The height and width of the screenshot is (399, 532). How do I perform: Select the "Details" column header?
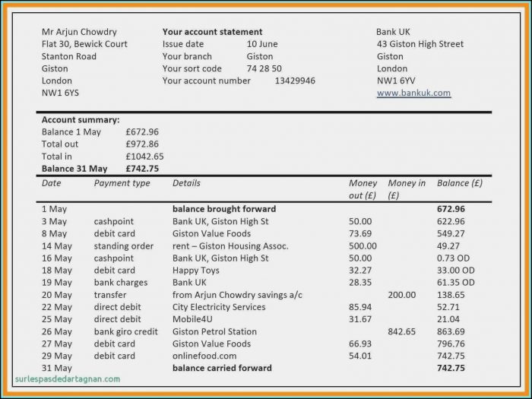tap(186, 183)
